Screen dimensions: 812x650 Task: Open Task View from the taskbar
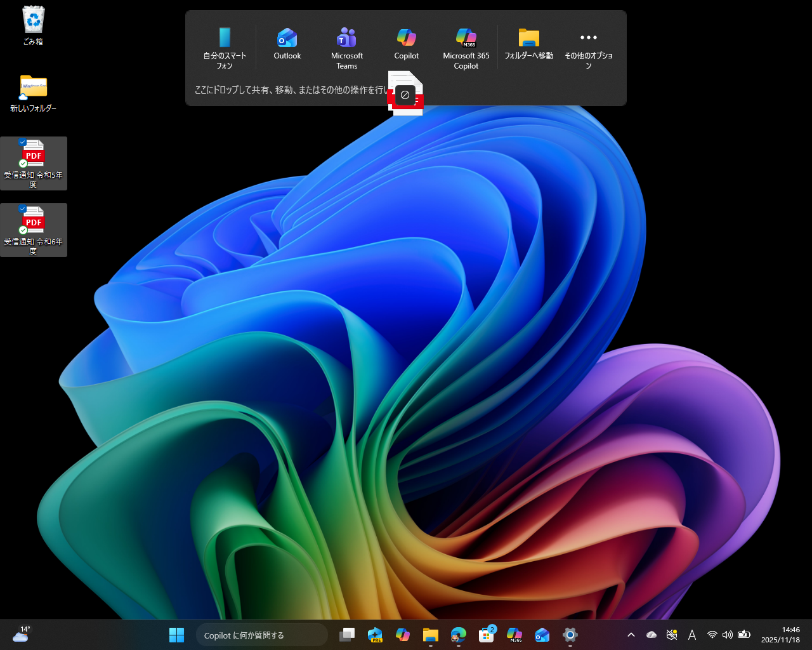click(347, 635)
